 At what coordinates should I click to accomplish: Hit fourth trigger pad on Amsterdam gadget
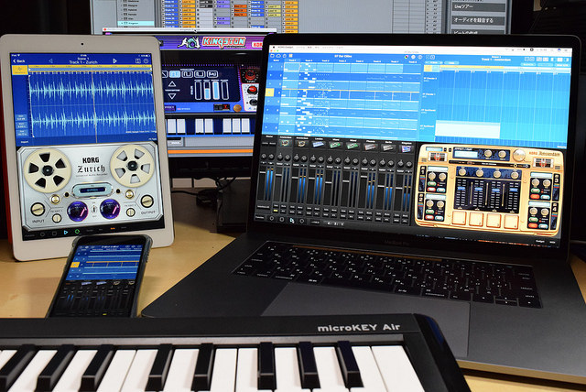coord(511,222)
